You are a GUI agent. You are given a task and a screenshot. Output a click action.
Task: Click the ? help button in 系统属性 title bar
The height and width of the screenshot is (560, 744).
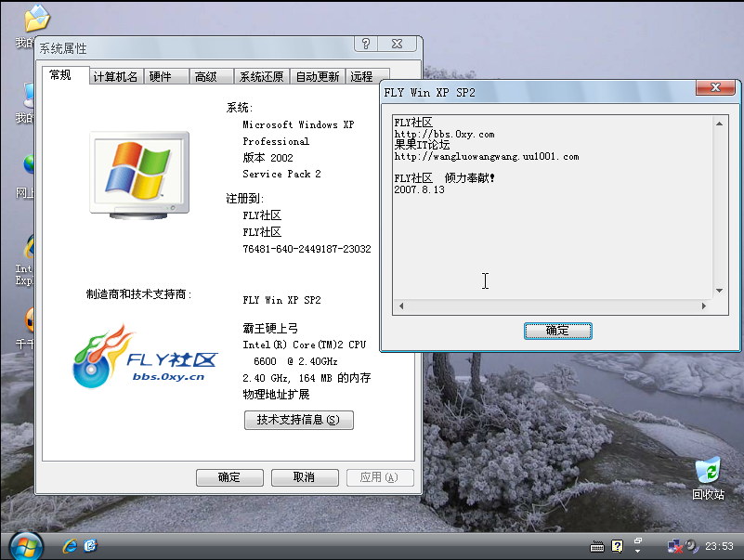pyautogui.click(x=366, y=45)
